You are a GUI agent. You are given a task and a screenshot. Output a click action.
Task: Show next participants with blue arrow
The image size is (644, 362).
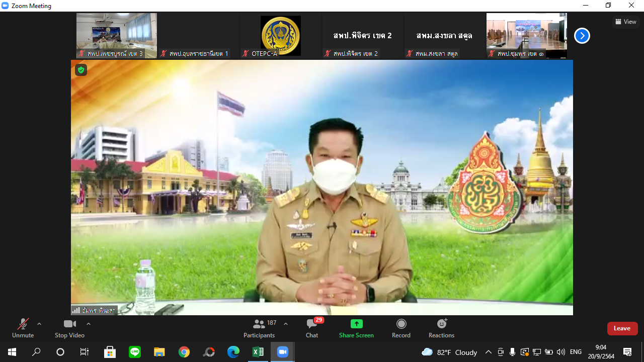click(x=582, y=36)
